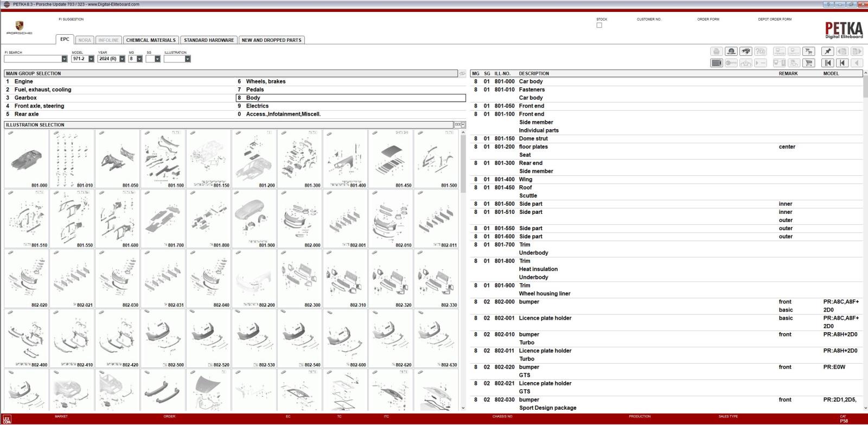Switch to CHEMICAL MATERIALS tab
This screenshot has width=868, height=425.
pyautogui.click(x=151, y=40)
